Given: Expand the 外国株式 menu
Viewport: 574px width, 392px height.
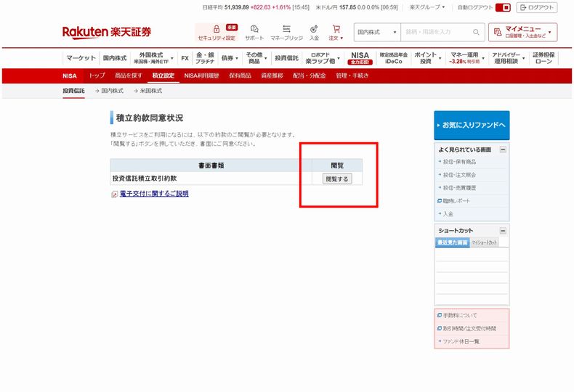Looking at the screenshot, I should (x=153, y=58).
